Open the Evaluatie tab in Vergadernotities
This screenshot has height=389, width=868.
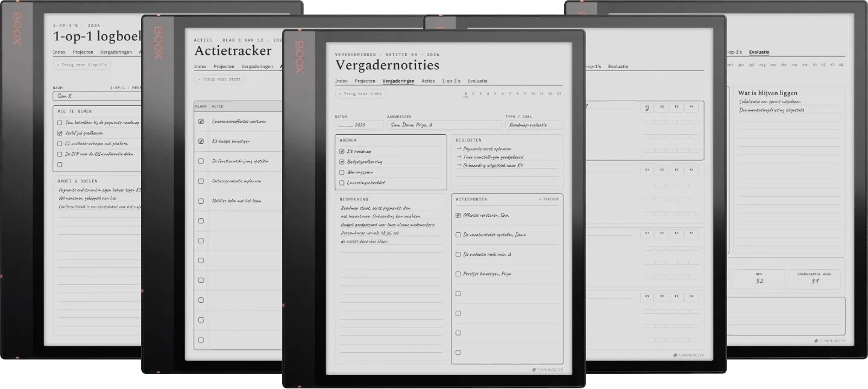(477, 81)
